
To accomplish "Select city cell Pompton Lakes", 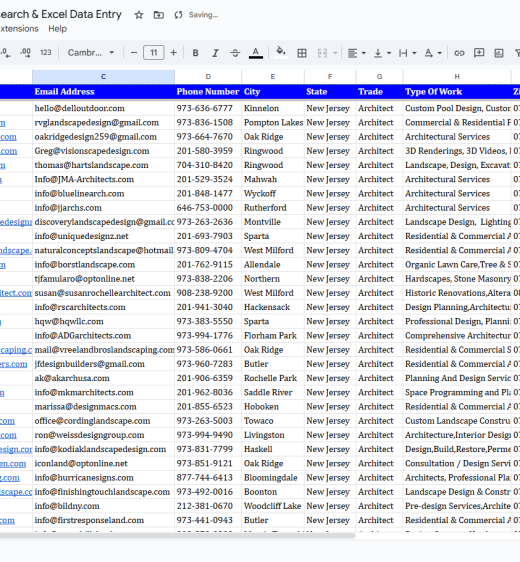I will (273, 123).
